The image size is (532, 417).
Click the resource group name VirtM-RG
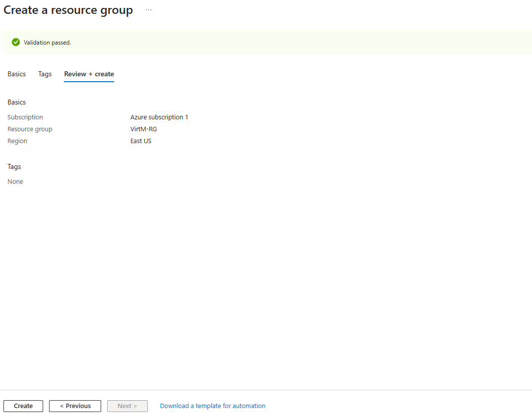coord(143,129)
